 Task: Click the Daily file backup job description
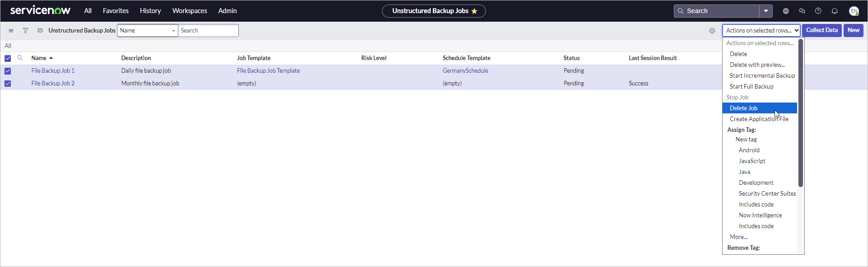coord(146,71)
